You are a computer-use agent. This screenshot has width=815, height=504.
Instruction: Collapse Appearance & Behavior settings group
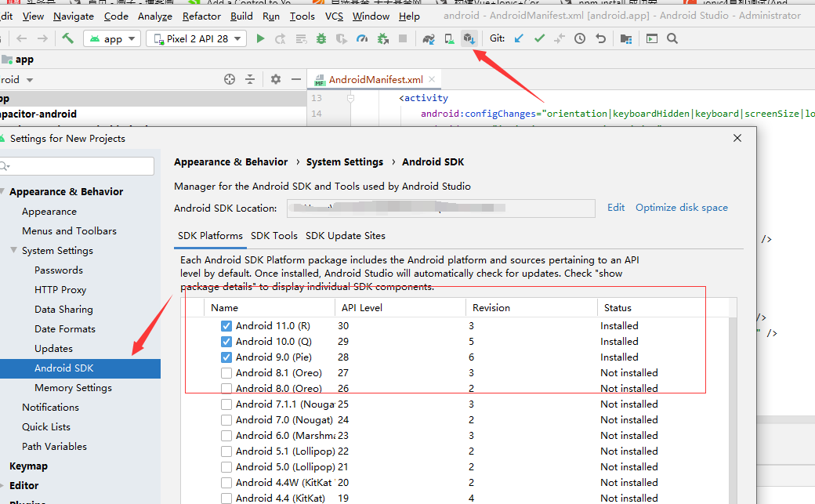tap(2, 191)
